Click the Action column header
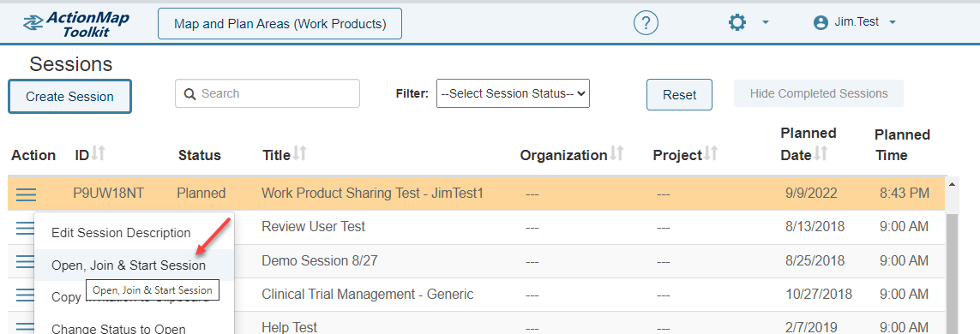This screenshot has width=980, height=334. pos(33,155)
